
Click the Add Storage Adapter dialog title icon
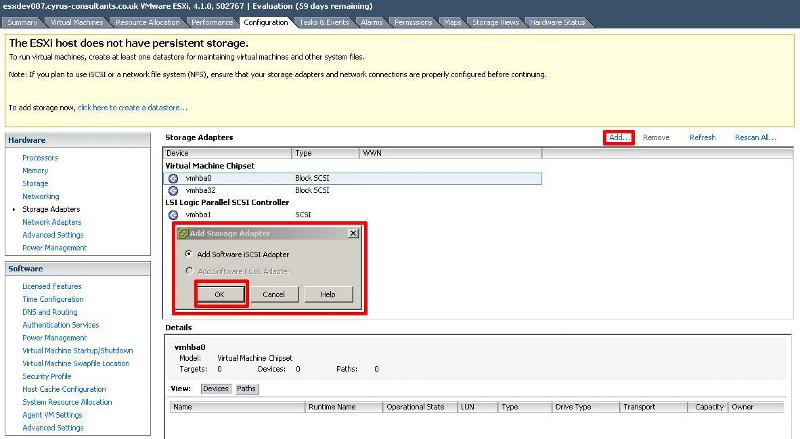point(183,233)
